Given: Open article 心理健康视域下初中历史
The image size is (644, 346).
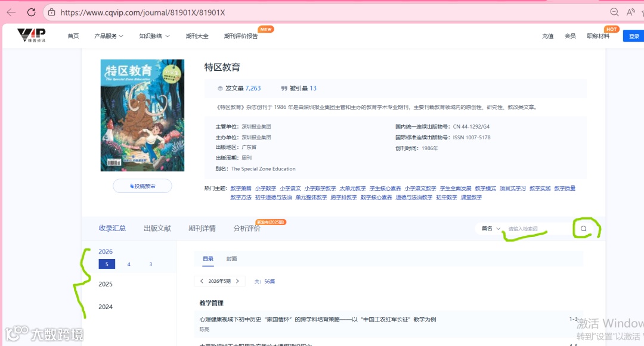Looking at the screenshot, I should click(317, 319).
